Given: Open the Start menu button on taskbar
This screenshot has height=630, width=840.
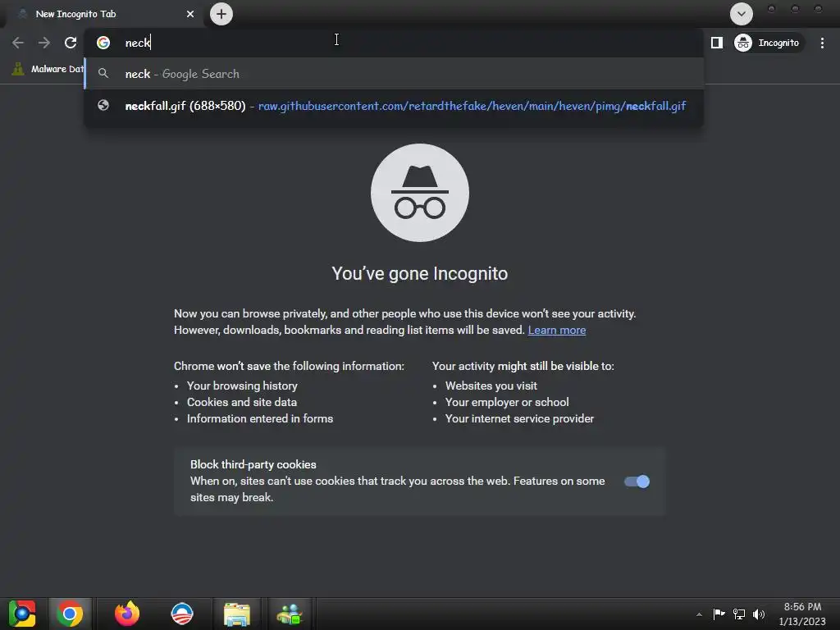Looking at the screenshot, I should 22,614.
